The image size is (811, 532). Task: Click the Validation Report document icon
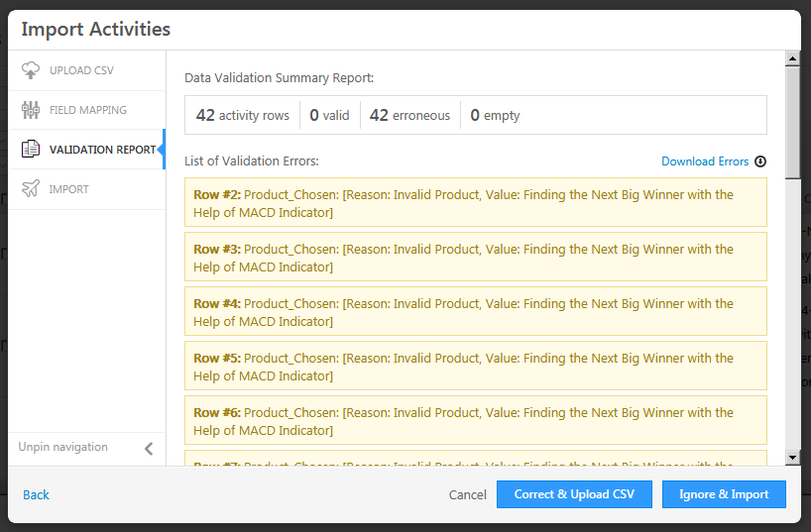(31, 150)
